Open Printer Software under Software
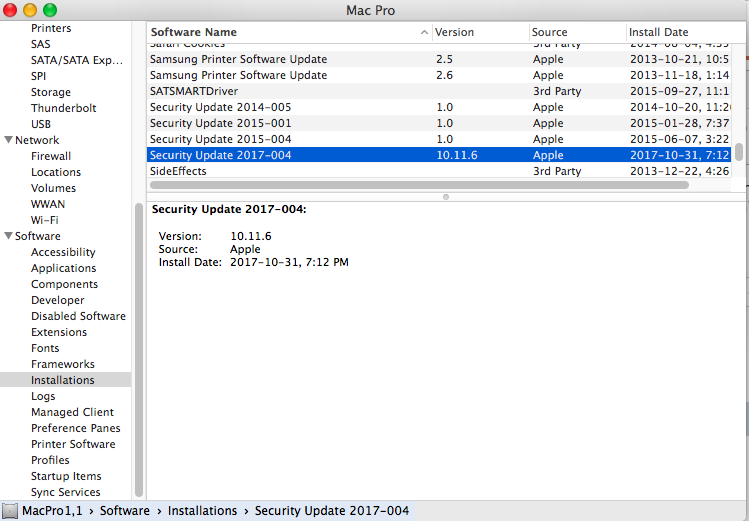749x521 pixels. pyautogui.click(x=74, y=444)
